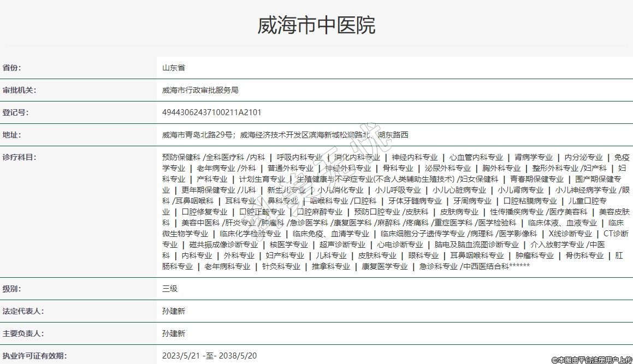Select the 法定代表人 row label
This screenshot has width=633, height=364.
[x=23, y=311]
